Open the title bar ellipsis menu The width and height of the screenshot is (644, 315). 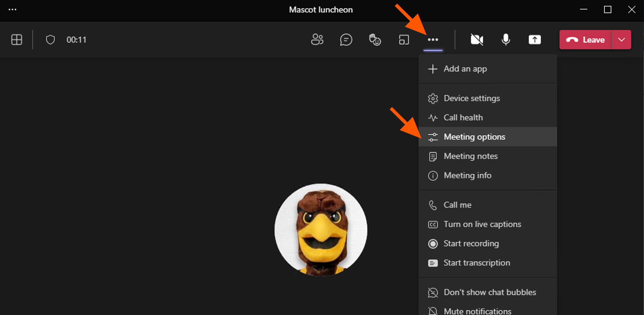point(12,10)
